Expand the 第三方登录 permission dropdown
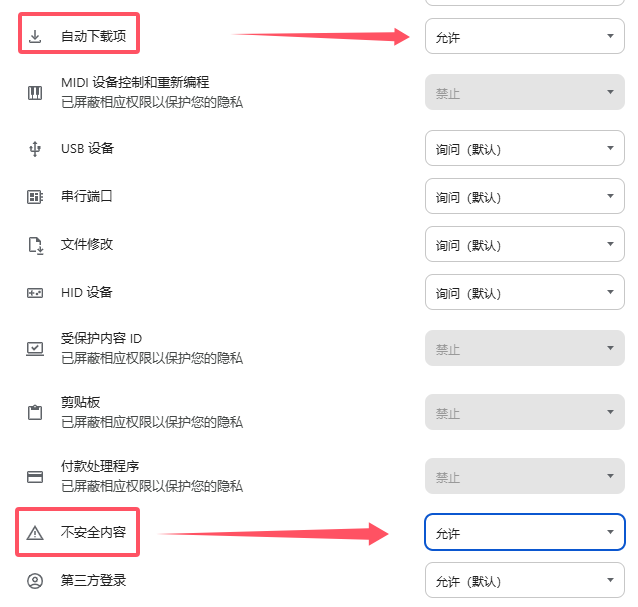Image resolution: width=638 pixels, height=607 pixels. [524, 581]
